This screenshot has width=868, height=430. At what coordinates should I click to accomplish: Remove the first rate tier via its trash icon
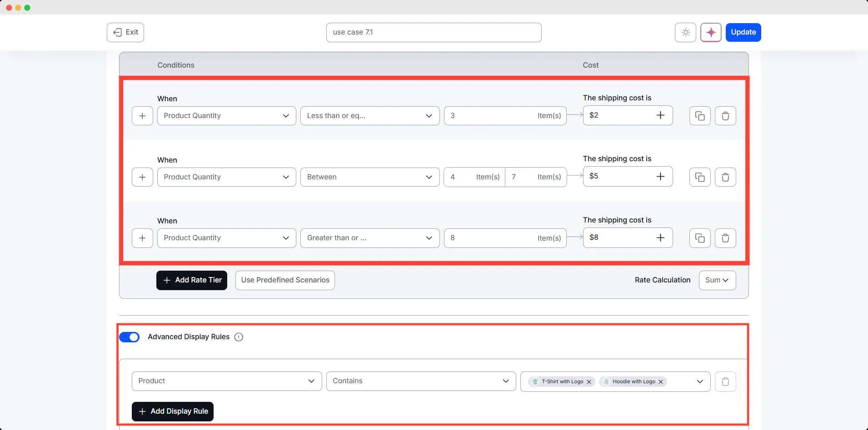pos(726,115)
